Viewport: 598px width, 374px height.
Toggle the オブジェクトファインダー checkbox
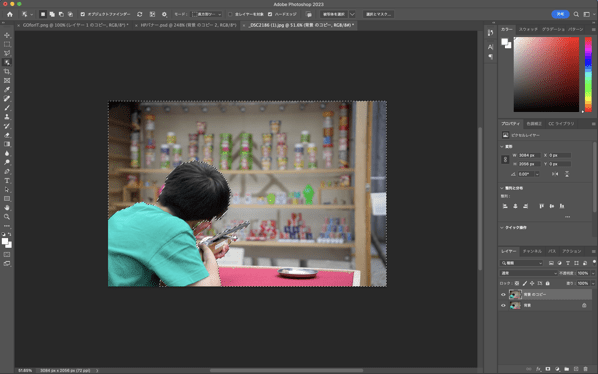click(x=83, y=14)
